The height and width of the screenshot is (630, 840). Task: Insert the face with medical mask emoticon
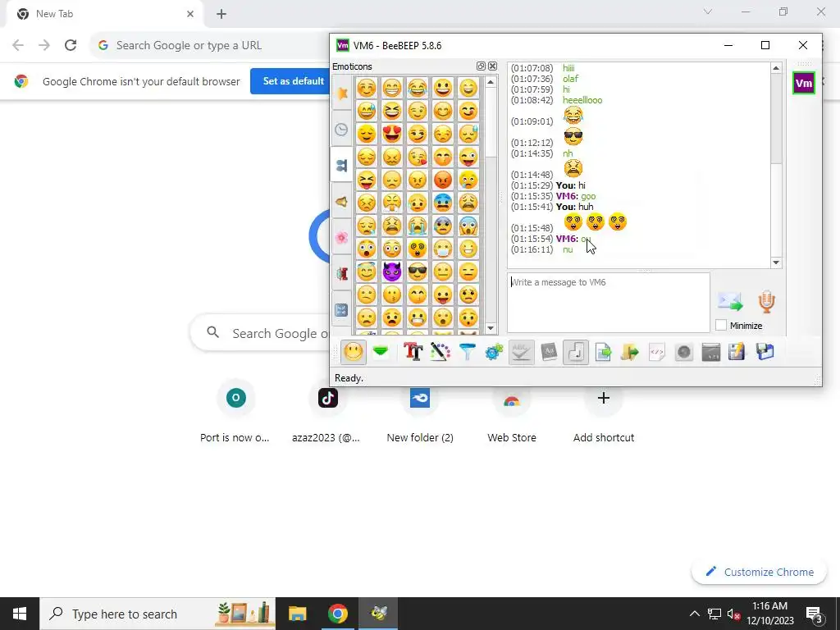443,249
